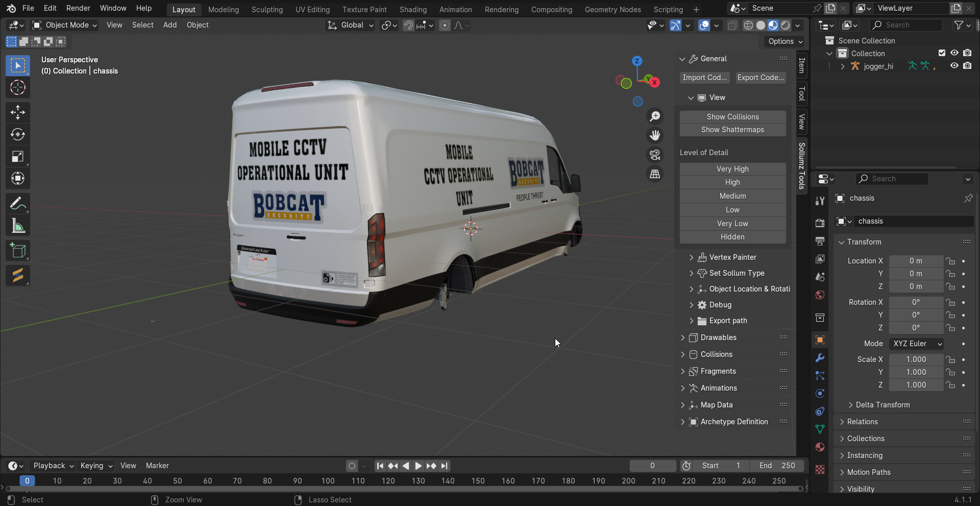This screenshot has height=506, width=980.
Task: Activate the Annotate pencil tool
Action: click(x=18, y=204)
